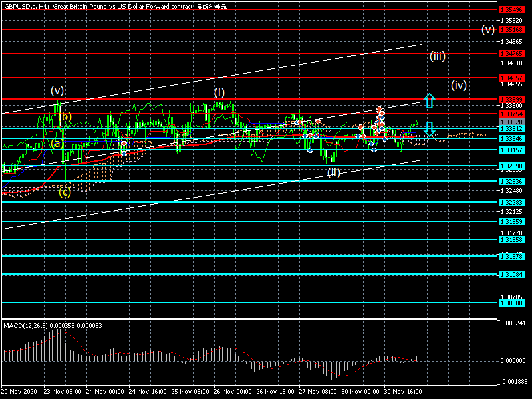Click the 1.32480 price scale value
532x399 pixels.
pos(511,191)
